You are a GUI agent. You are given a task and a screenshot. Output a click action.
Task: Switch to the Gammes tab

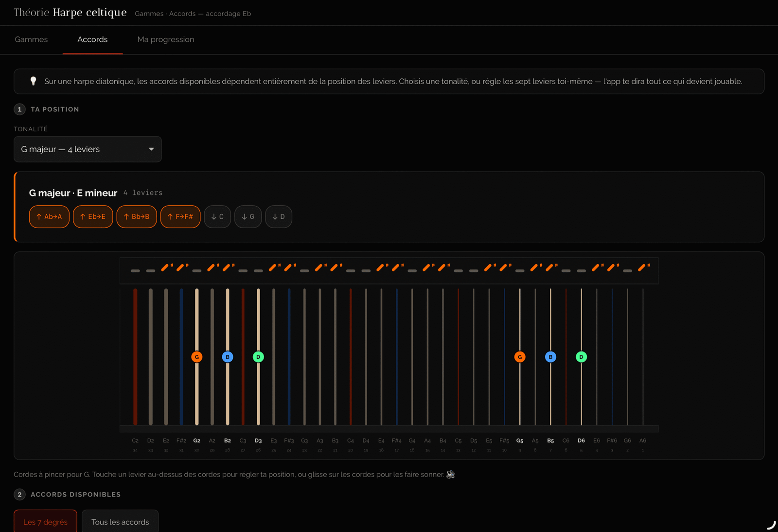coord(31,39)
